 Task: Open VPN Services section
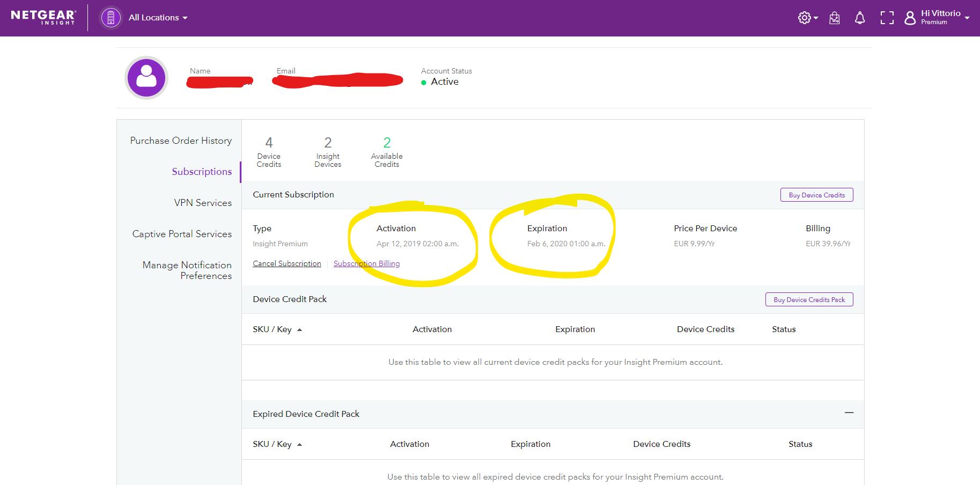pos(203,203)
